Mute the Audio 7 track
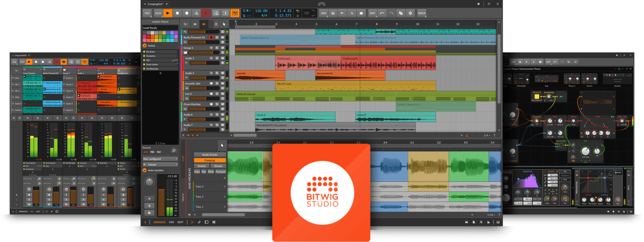The image size is (644, 242). 222,125
